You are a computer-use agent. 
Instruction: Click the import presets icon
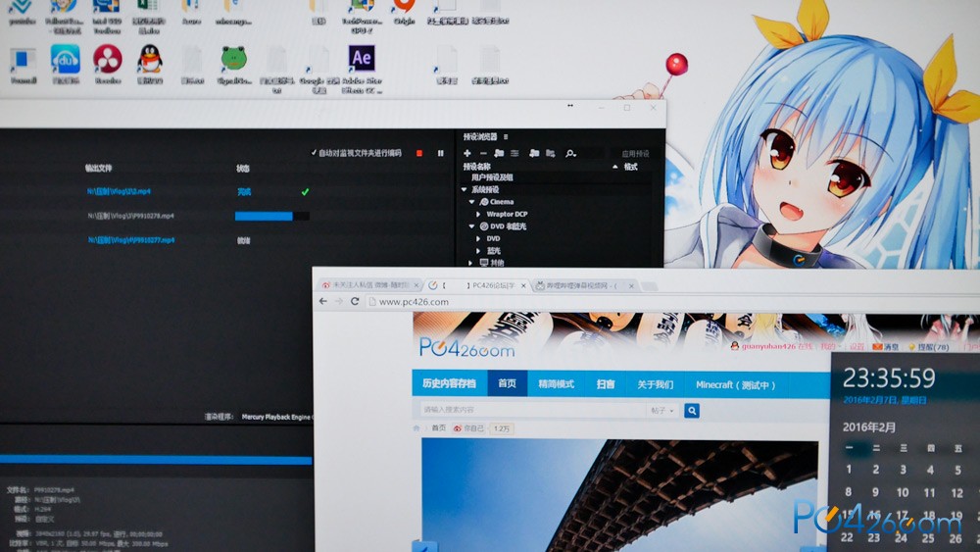534,153
